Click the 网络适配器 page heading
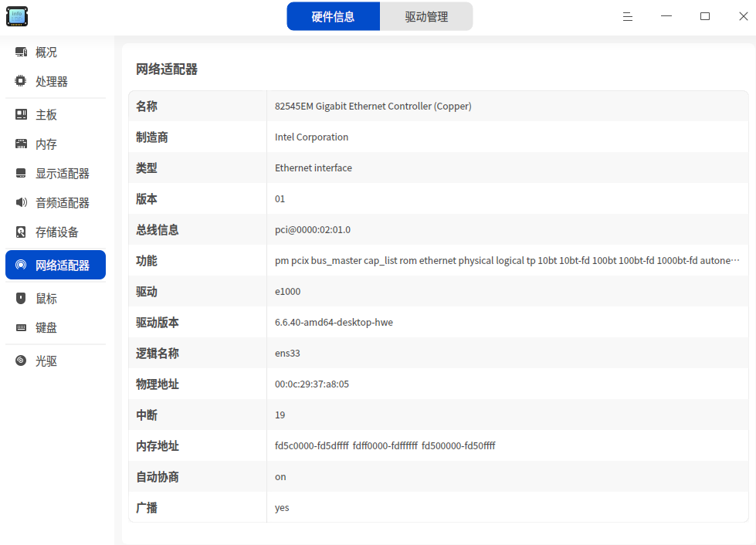 167,69
